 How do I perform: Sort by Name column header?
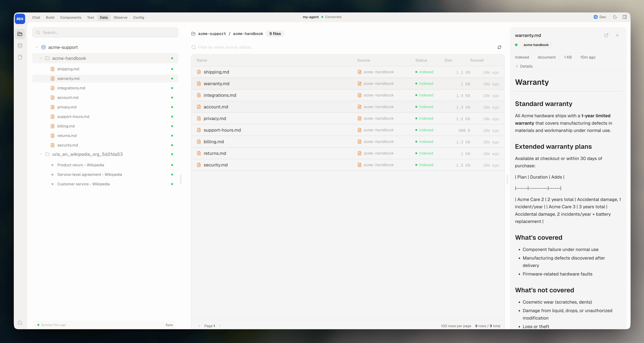click(202, 60)
